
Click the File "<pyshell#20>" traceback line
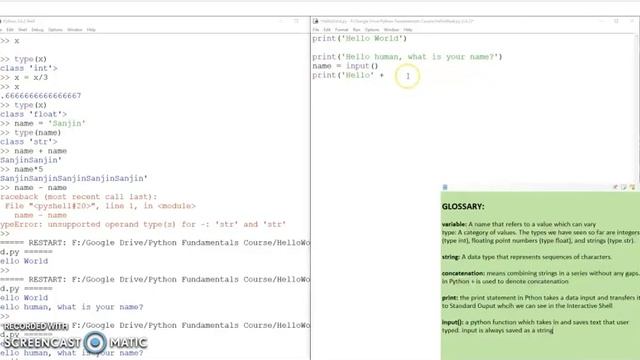pos(100,206)
